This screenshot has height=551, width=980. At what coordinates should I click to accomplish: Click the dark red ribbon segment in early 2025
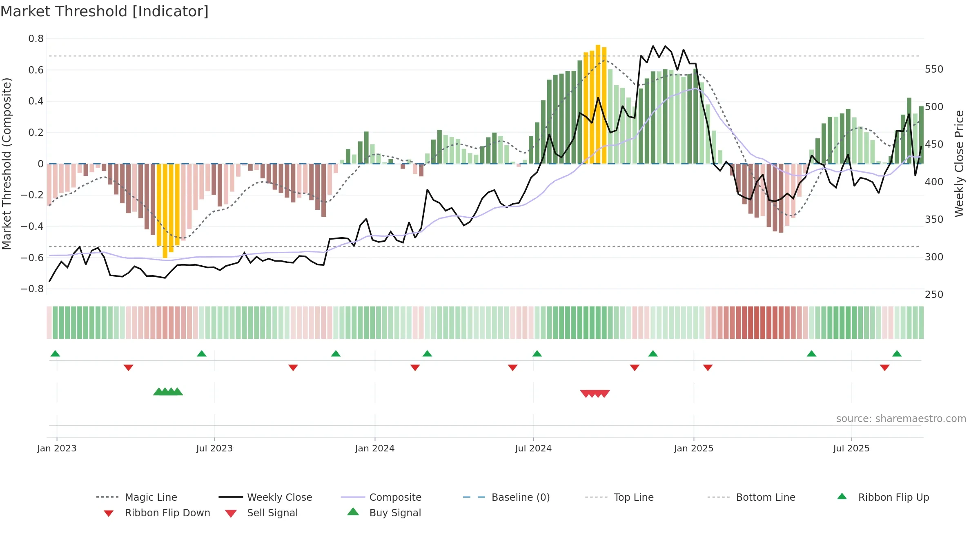pyautogui.click(x=757, y=322)
